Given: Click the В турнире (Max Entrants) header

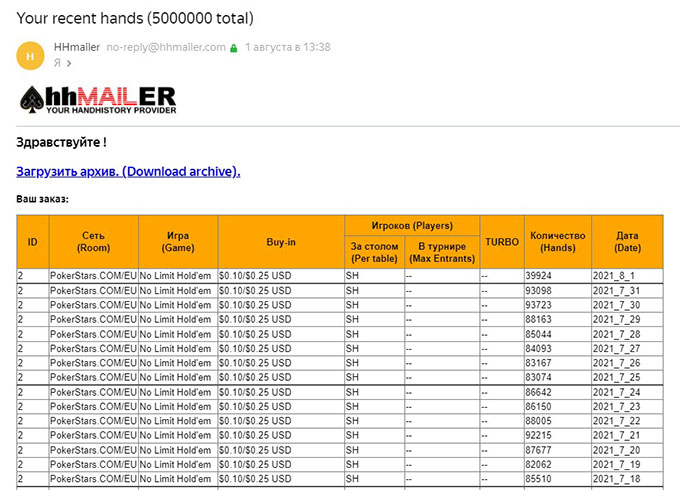Looking at the screenshot, I should (442, 252).
